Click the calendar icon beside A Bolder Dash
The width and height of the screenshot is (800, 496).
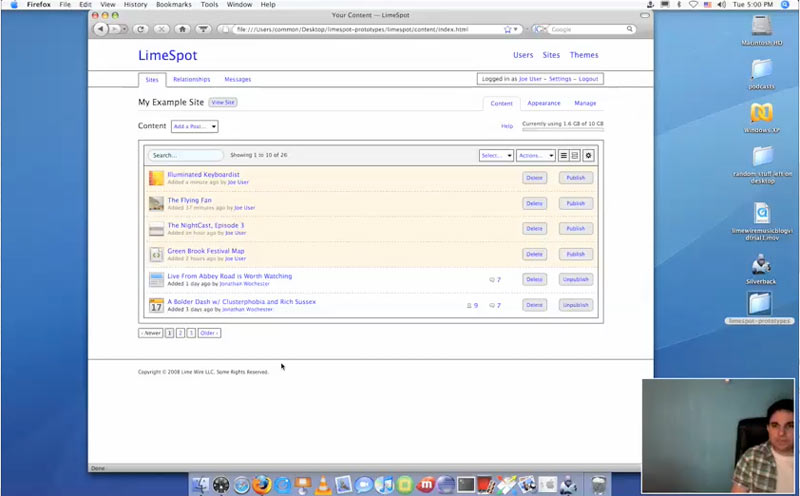click(156, 305)
